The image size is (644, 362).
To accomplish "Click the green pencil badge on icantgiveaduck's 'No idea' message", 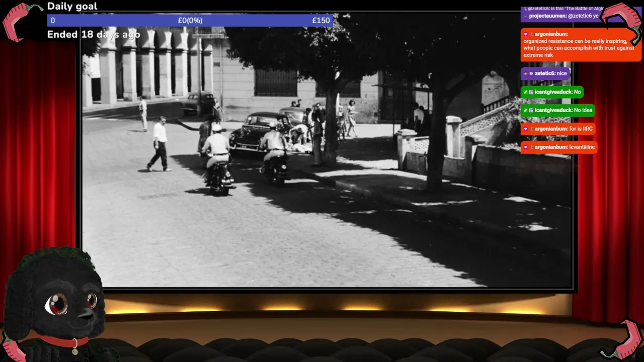I will click(525, 110).
